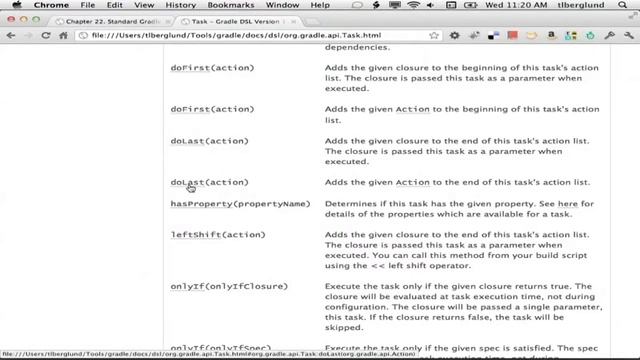
Task: Close the Chapter 22 tab
Action: pyautogui.click(x=168, y=22)
